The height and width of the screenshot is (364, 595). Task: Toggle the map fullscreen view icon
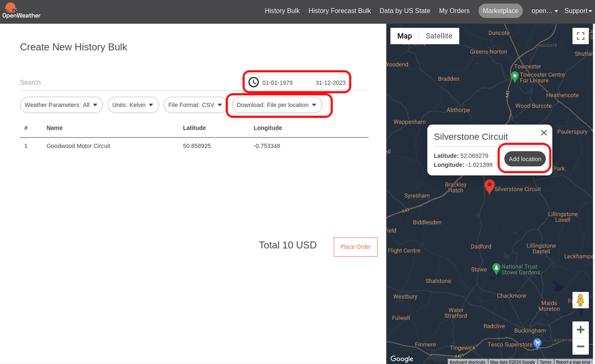pos(581,36)
